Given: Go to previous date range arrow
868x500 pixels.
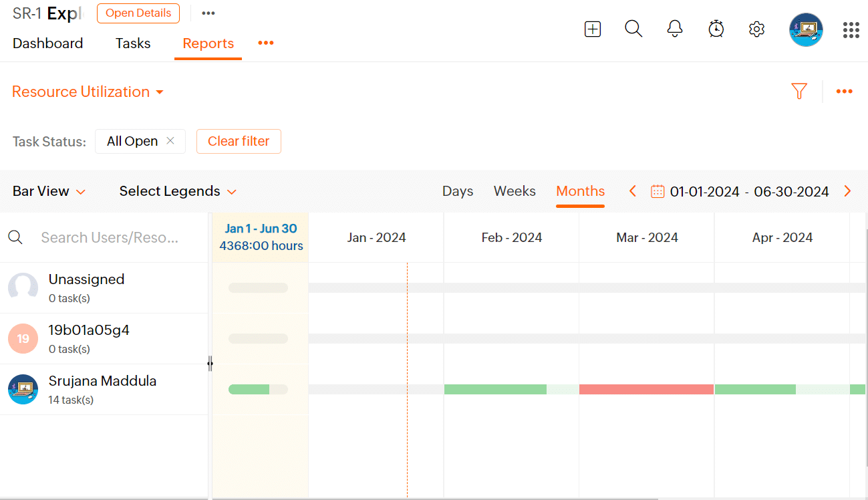Looking at the screenshot, I should [x=633, y=191].
